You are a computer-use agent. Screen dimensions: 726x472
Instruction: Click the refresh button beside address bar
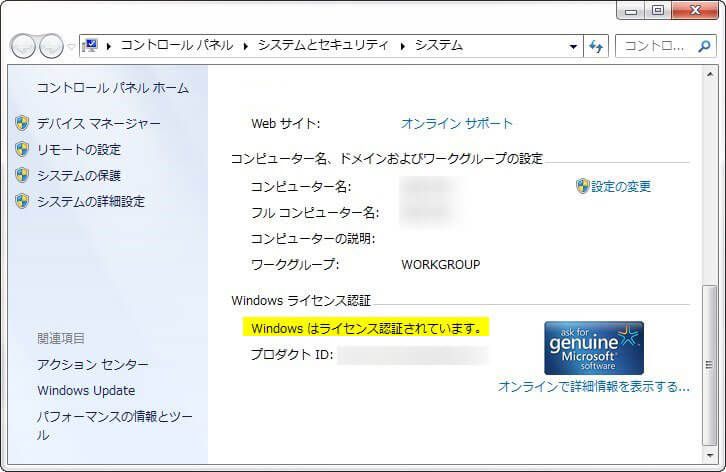point(596,46)
